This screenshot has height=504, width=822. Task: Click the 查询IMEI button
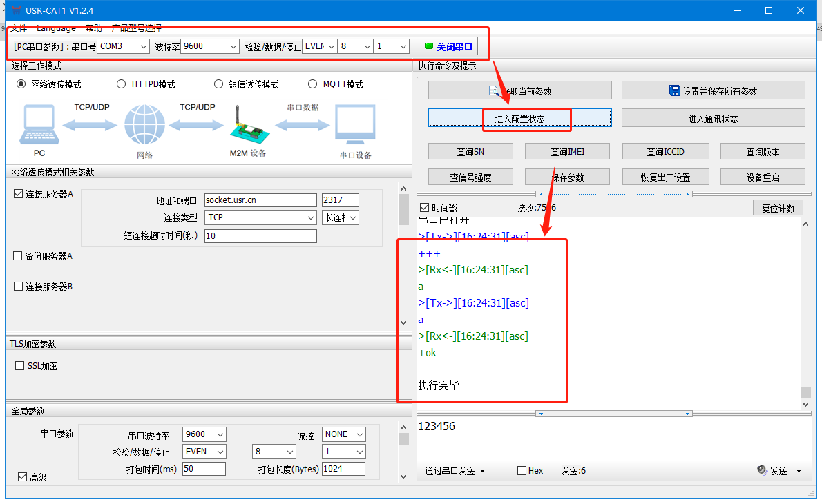pyautogui.click(x=567, y=151)
